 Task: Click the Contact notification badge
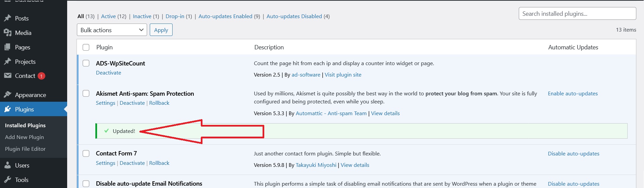click(41, 76)
